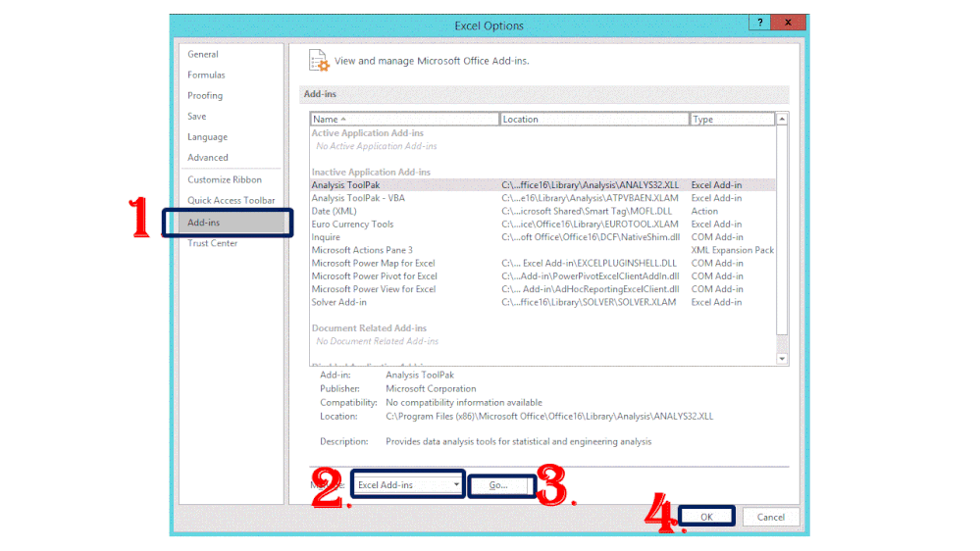The height and width of the screenshot is (551, 980).
Task: Select the Advanced category
Action: (x=208, y=158)
